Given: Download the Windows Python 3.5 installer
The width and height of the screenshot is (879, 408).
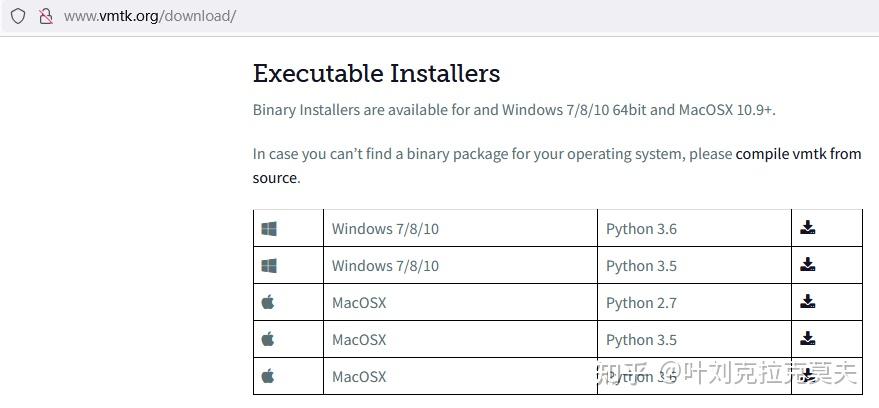Looking at the screenshot, I should click(808, 265).
